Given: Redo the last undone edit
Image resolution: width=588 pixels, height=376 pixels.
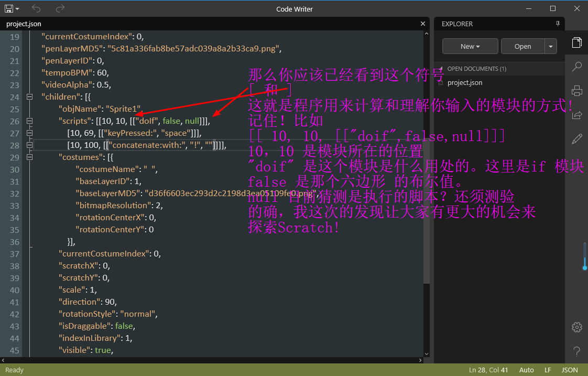Looking at the screenshot, I should 60,8.
